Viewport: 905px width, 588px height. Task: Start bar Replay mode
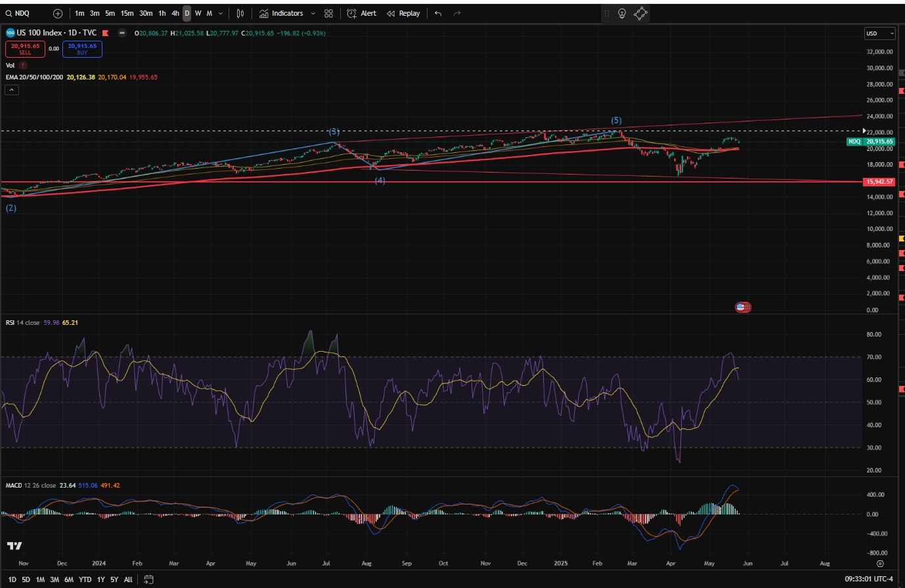point(403,13)
